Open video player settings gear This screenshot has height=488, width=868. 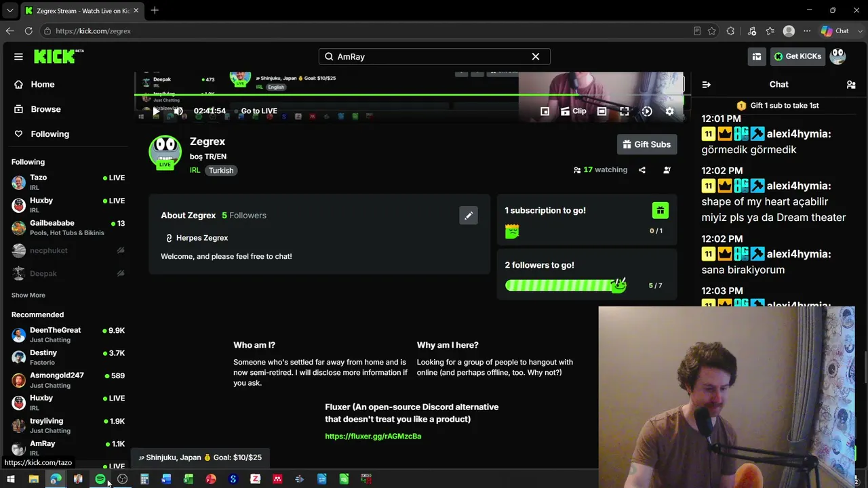click(x=670, y=111)
